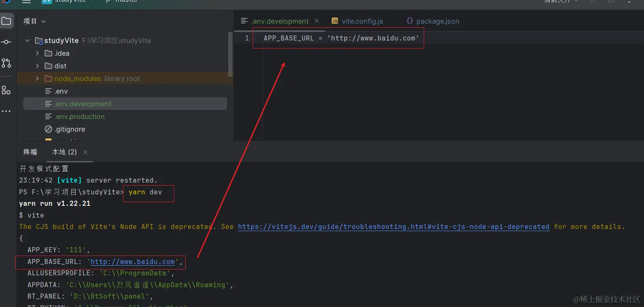Expand the node_modules folder
This screenshot has width=644, height=307.
tap(37, 78)
